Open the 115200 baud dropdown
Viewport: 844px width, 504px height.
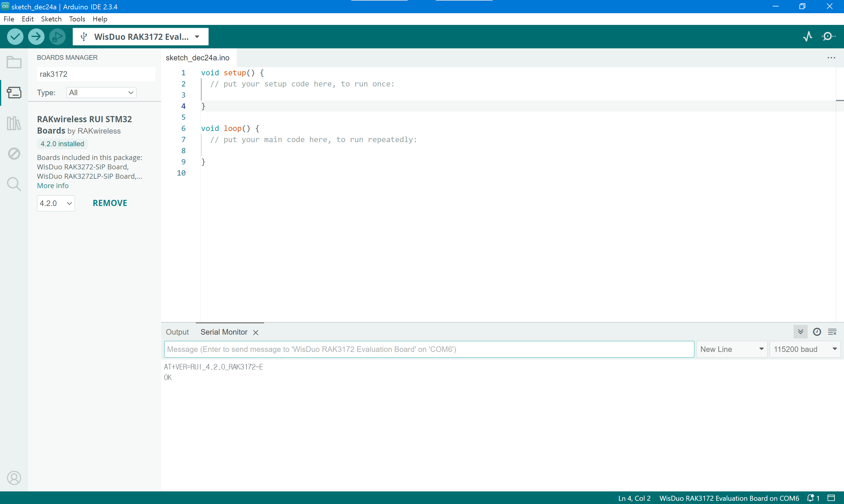[805, 349]
